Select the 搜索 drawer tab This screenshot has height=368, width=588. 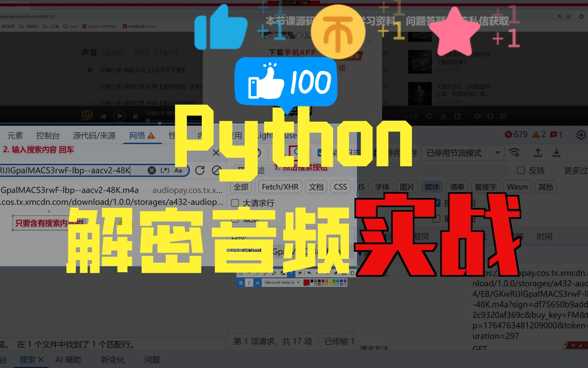27,359
